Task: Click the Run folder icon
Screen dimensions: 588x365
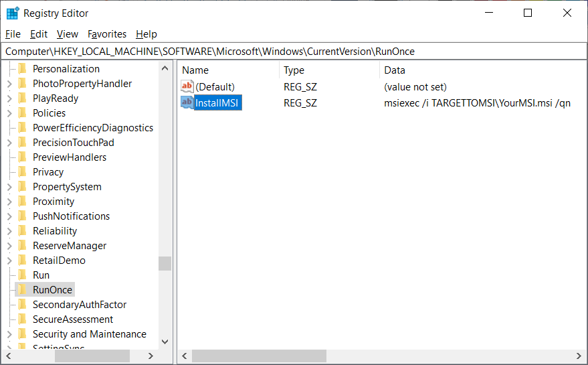Action: click(x=23, y=275)
